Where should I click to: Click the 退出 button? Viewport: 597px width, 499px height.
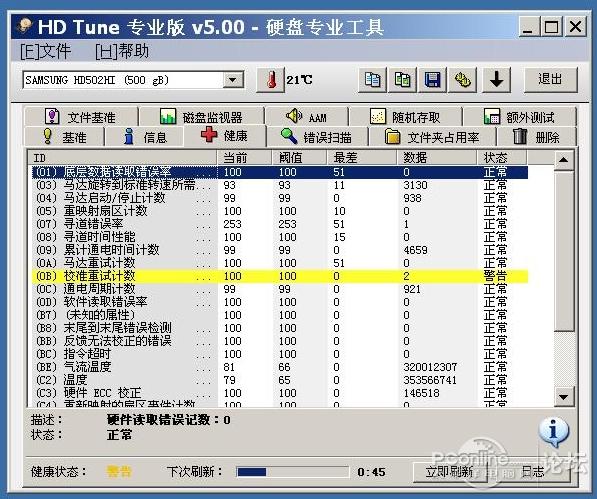[551, 80]
